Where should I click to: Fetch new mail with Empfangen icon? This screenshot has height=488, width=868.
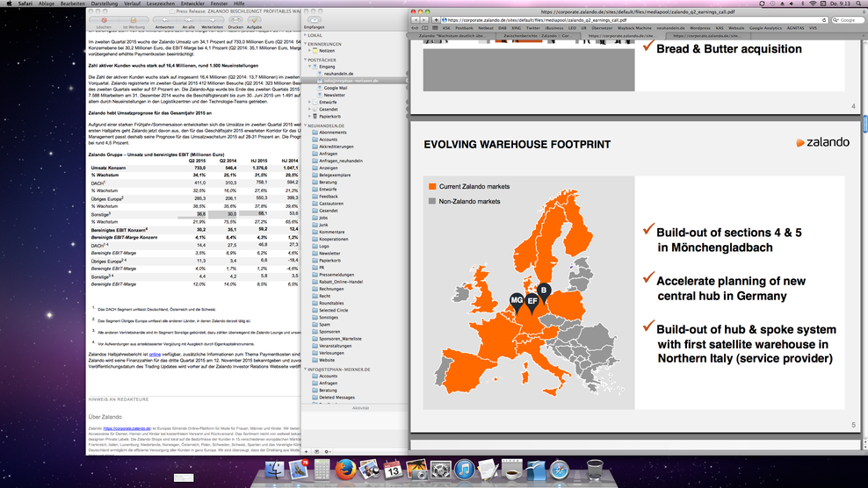[x=314, y=19]
